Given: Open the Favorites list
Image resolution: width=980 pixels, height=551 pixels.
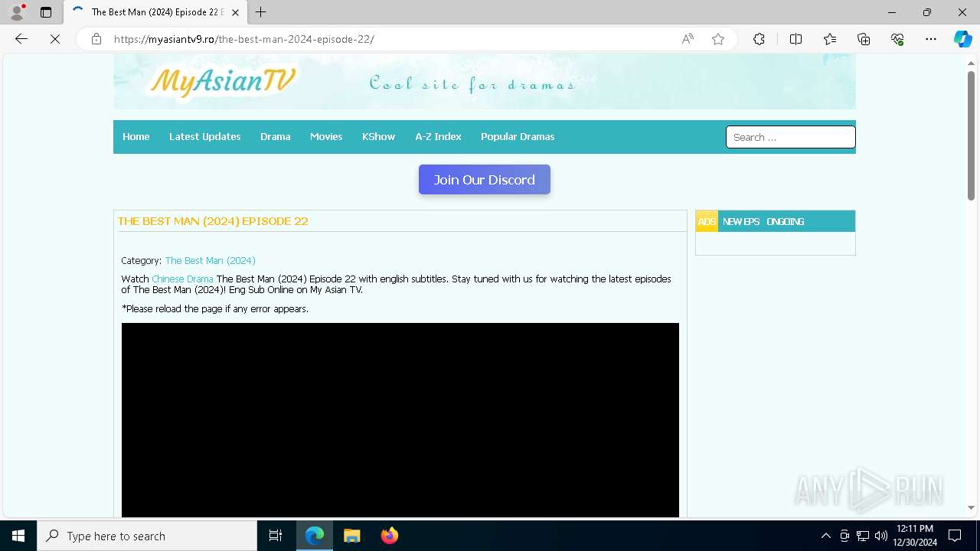Looking at the screenshot, I should pos(830,39).
